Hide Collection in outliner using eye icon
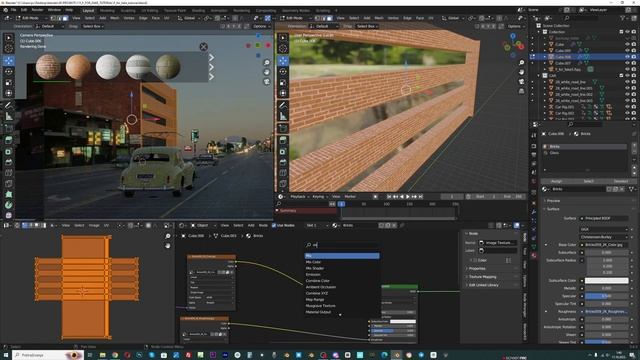The height and width of the screenshot is (360, 640). tap(627, 32)
